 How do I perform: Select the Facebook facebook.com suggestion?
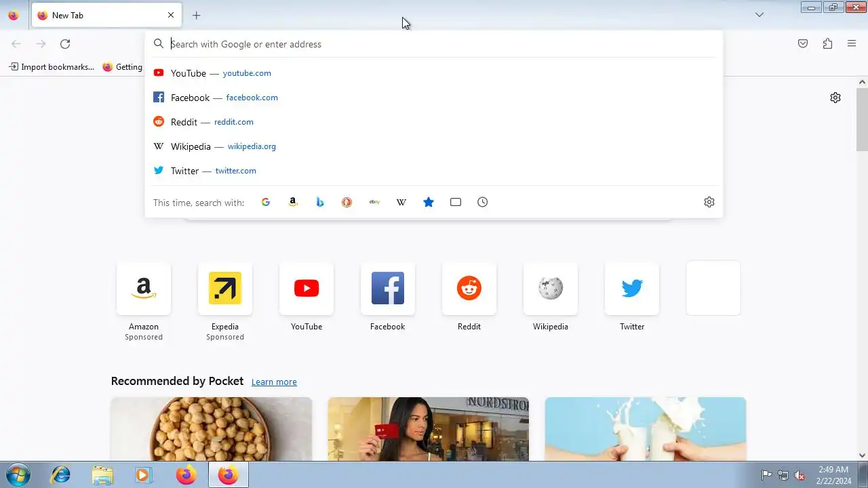point(434,98)
